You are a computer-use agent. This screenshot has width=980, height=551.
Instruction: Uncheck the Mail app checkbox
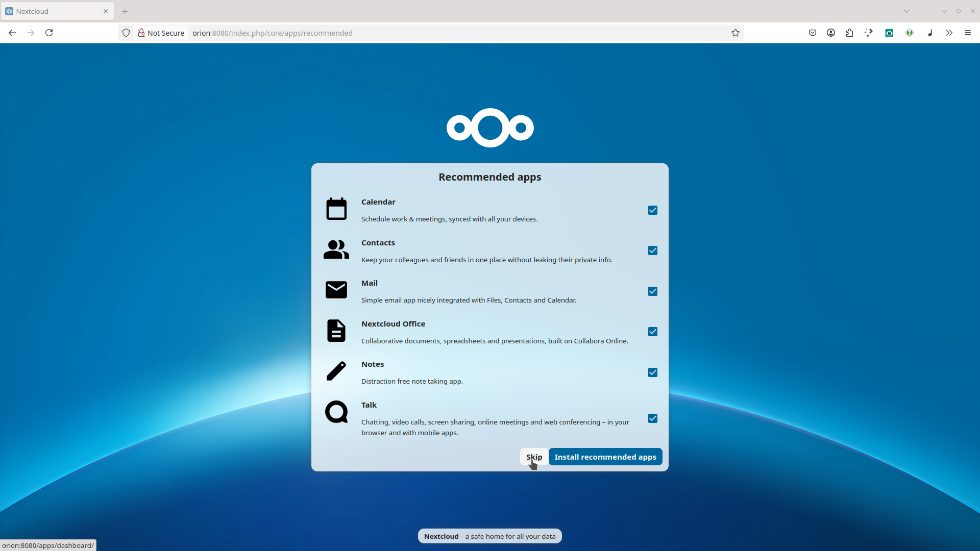653,291
